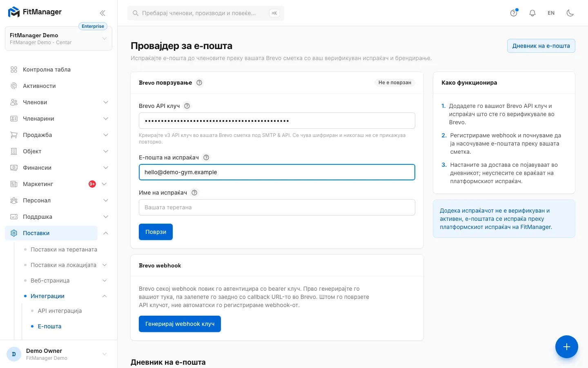Click the search bar Пребарај членови
The image size is (588, 368).
click(206, 13)
